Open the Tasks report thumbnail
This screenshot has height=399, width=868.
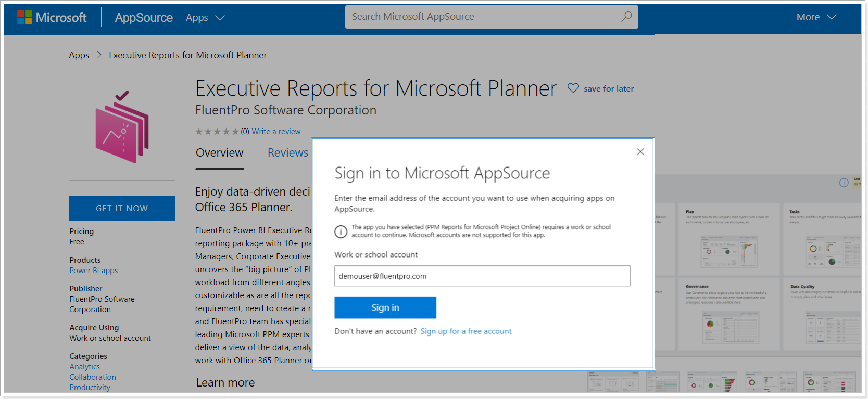[823, 239]
